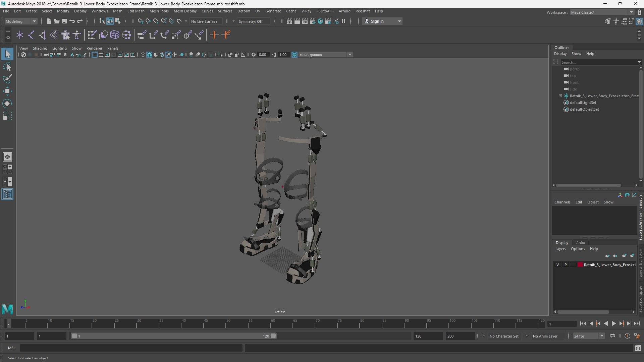Viewport: 644px width, 362px height.
Task: Pick the Scale tool in toolbox
Action: click(x=7, y=116)
